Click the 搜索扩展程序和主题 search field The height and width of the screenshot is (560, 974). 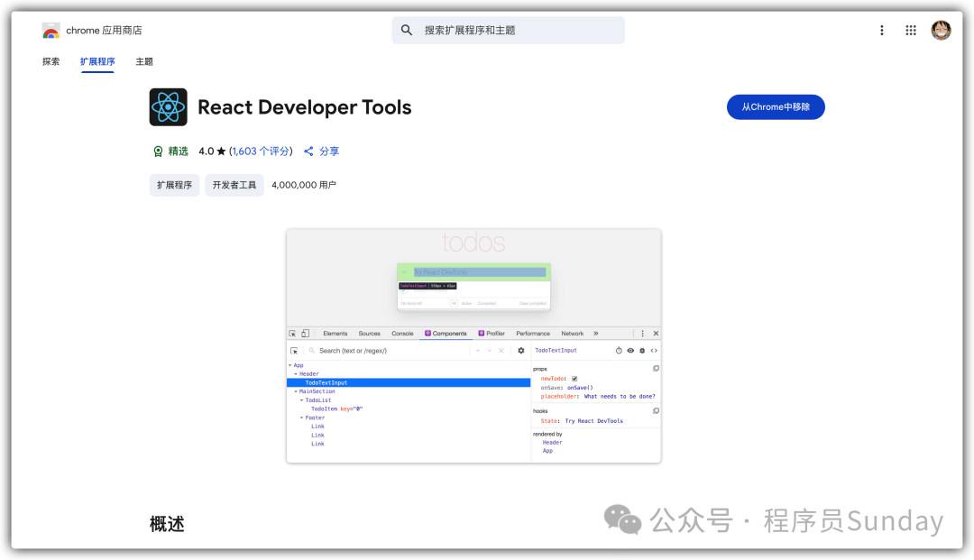click(x=508, y=31)
